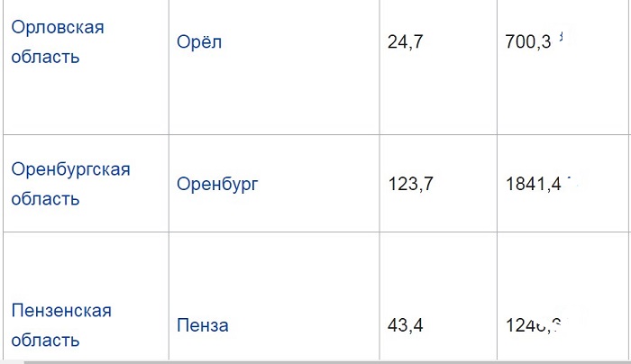Click the 1841,4 value in the table

click(534, 184)
